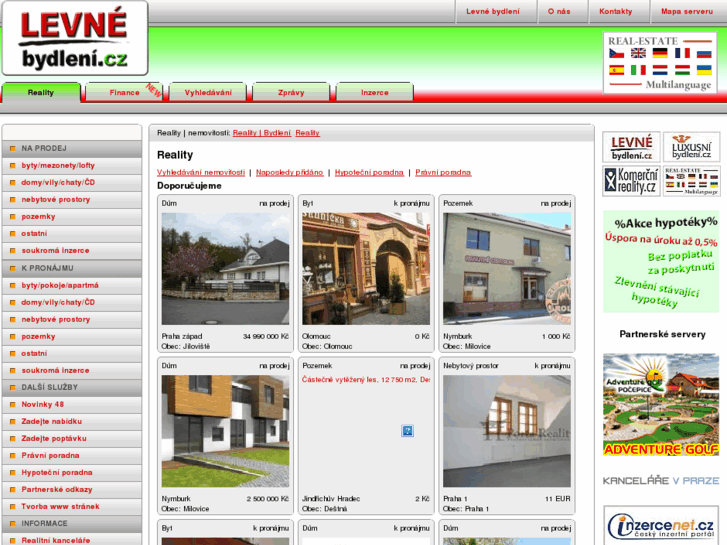
Task: Open Novinky 48 in sidebar
Action: coord(72,404)
